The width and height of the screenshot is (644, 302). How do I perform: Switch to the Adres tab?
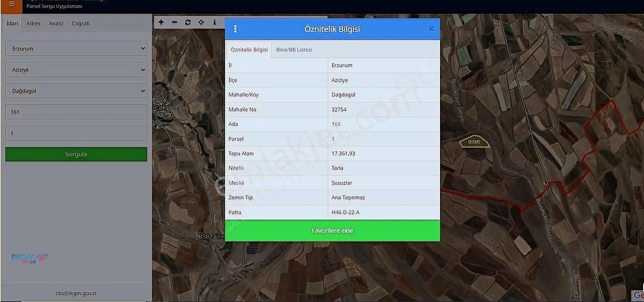(33, 23)
